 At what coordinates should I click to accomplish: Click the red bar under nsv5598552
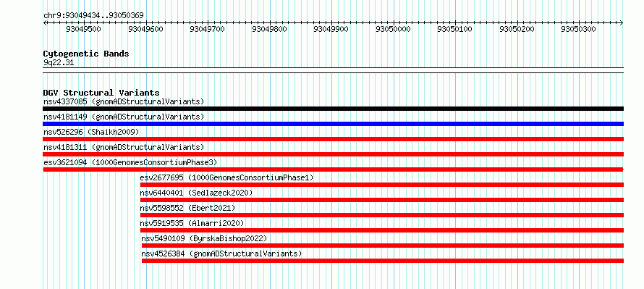[x=381, y=215]
